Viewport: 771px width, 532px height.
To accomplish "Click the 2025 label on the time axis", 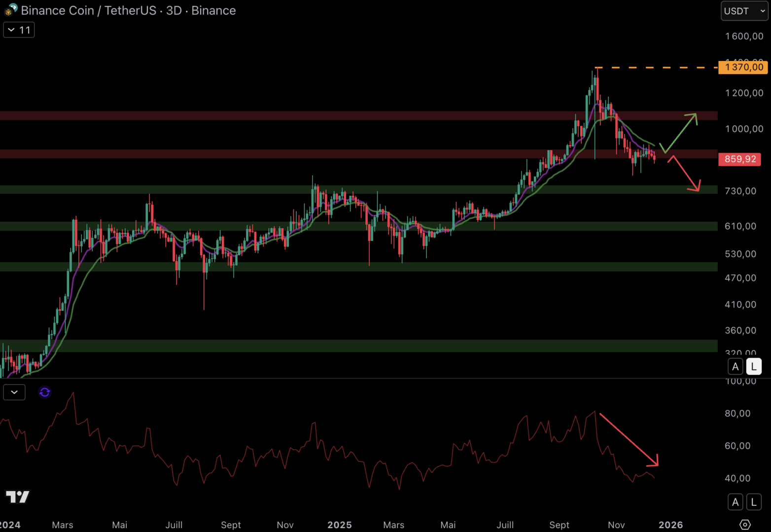I will 339,525.
